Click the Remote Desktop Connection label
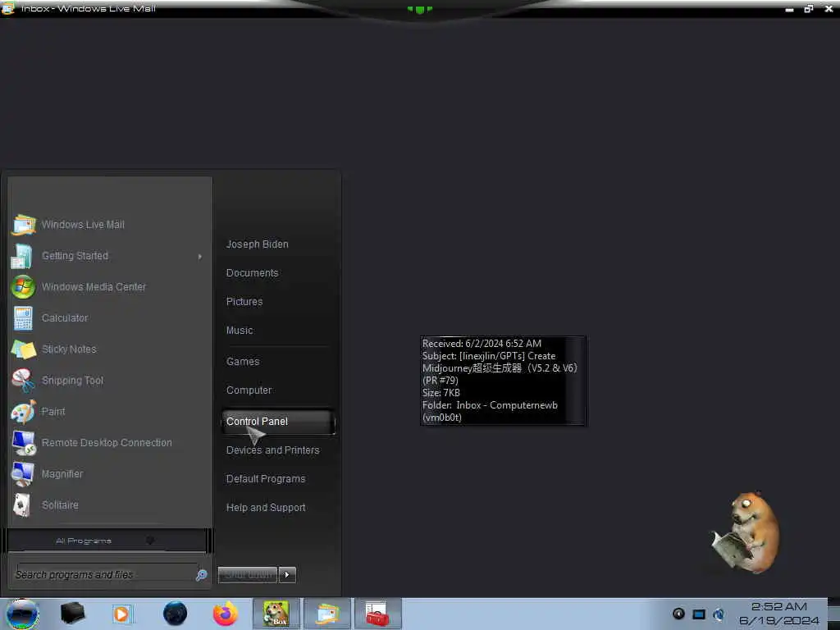840x630 pixels. click(107, 443)
